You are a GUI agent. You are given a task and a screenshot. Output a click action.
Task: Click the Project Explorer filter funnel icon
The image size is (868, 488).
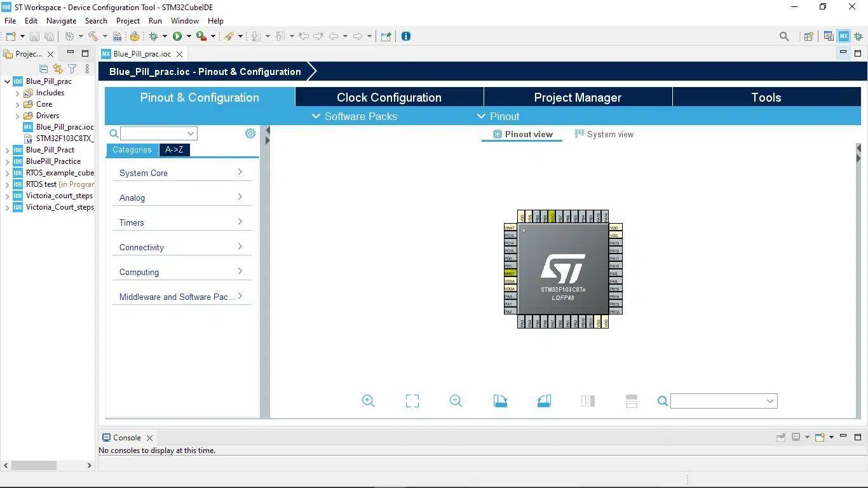click(x=72, y=69)
